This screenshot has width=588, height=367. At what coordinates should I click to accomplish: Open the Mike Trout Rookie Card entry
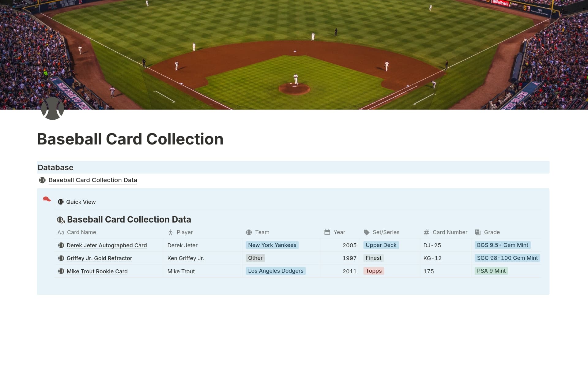[97, 272]
